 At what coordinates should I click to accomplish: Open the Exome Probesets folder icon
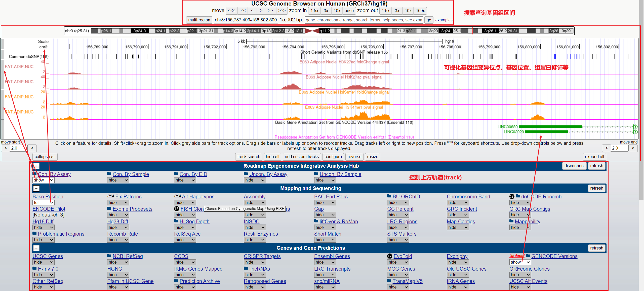pyautogui.click(x=109, y=208)
